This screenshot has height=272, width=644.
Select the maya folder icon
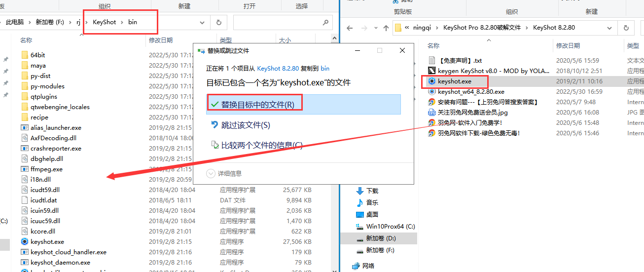tap(25, 65)
